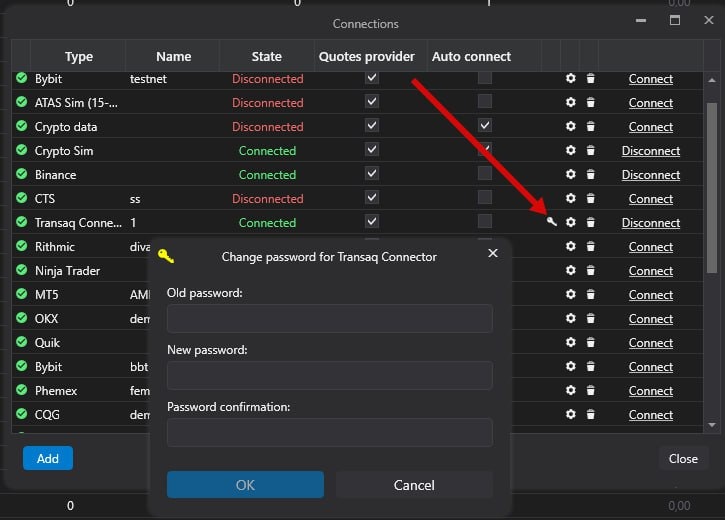Focus the New password field

click(x=330, y=375)
